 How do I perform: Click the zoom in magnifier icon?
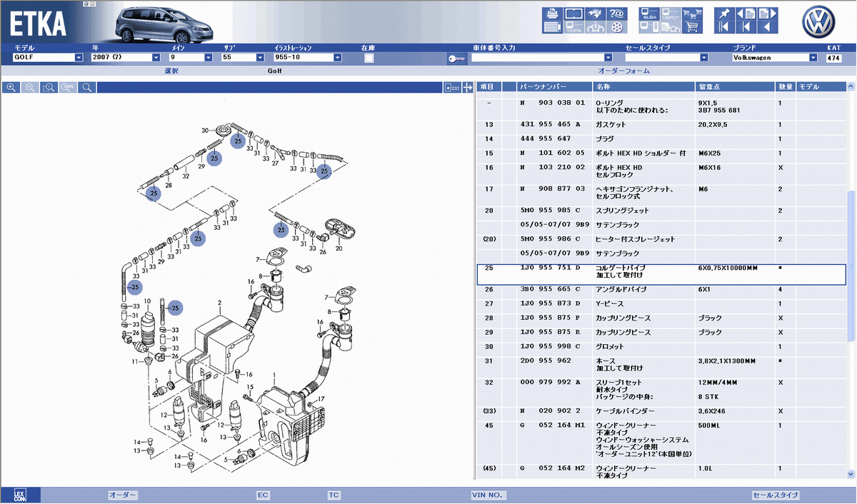coord(11,87)
